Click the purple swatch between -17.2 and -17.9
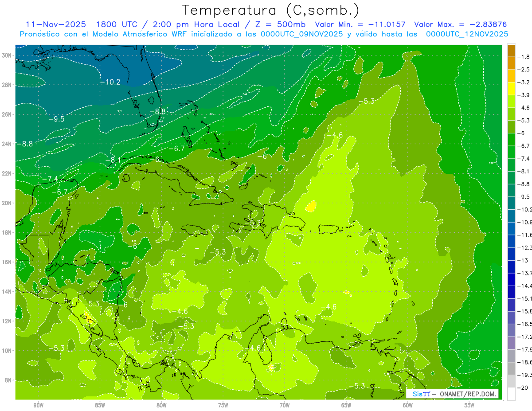Image resolution: width=532 pixels, height=411 pixels. click(511, 342)
